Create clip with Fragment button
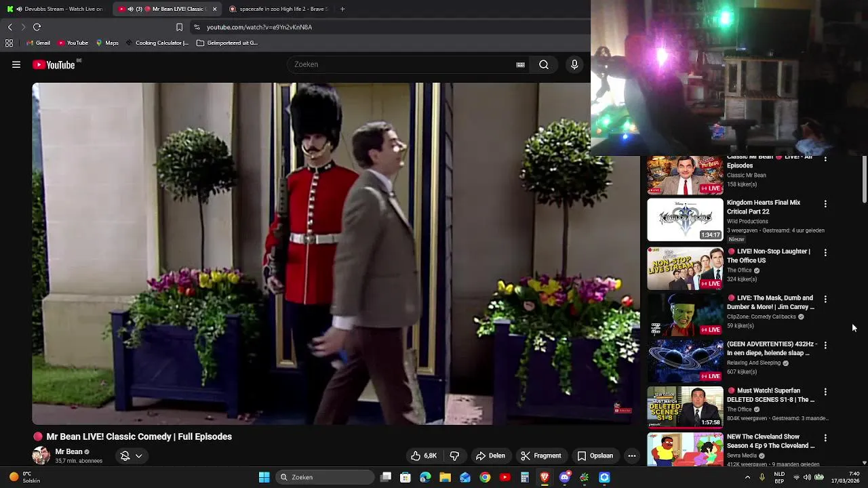The width and height of the screenshot is (868, 488). pos(540,455)
